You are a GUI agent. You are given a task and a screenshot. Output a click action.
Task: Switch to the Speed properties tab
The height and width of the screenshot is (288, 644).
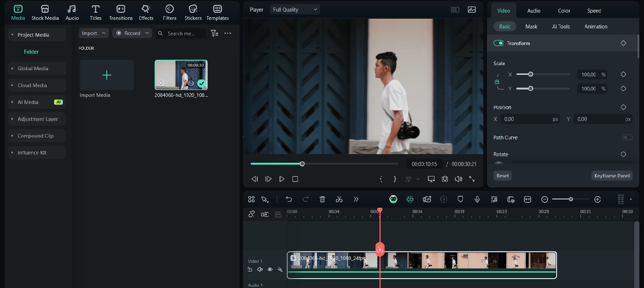[x=594, y=11]
